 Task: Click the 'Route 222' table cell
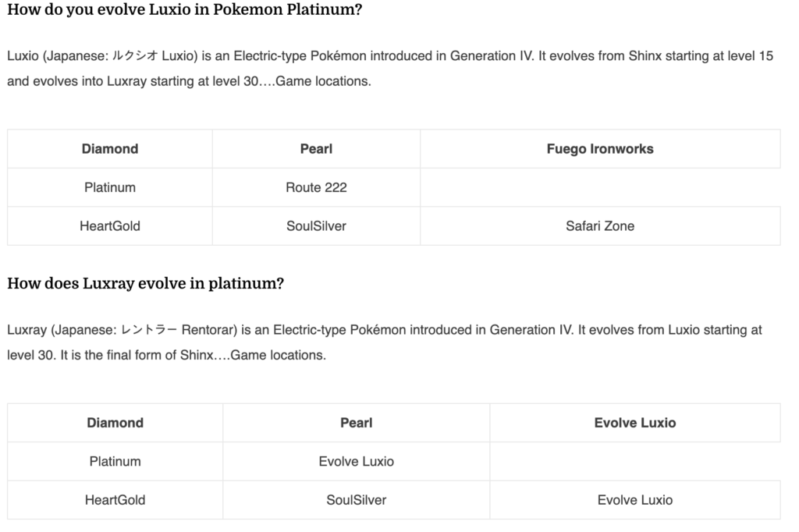pyautogui.click(x=316, y=187)
